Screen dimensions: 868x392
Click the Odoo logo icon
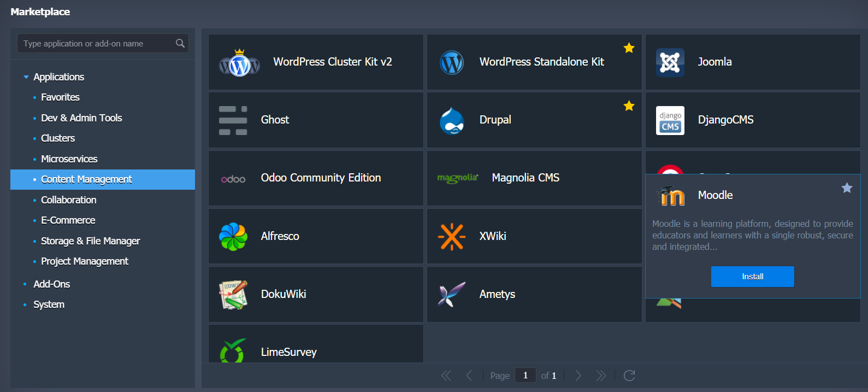[233, 179]
